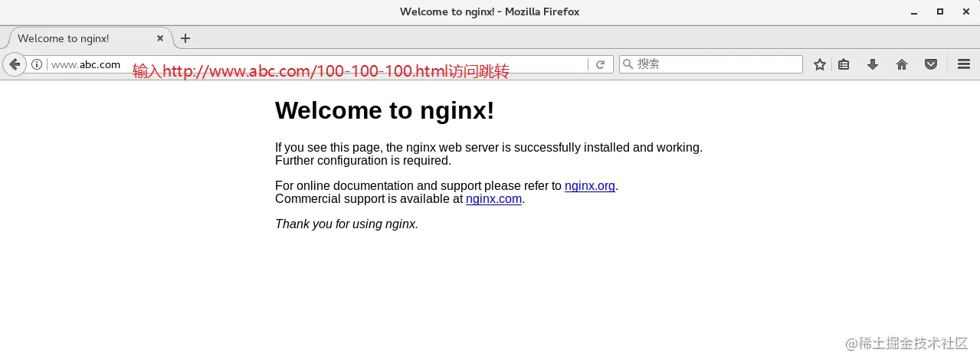Image resolution: width=980 pixels, height=363 pixels.
Task: Close the Welcome to nginx! tab
Action: (160, 38)
